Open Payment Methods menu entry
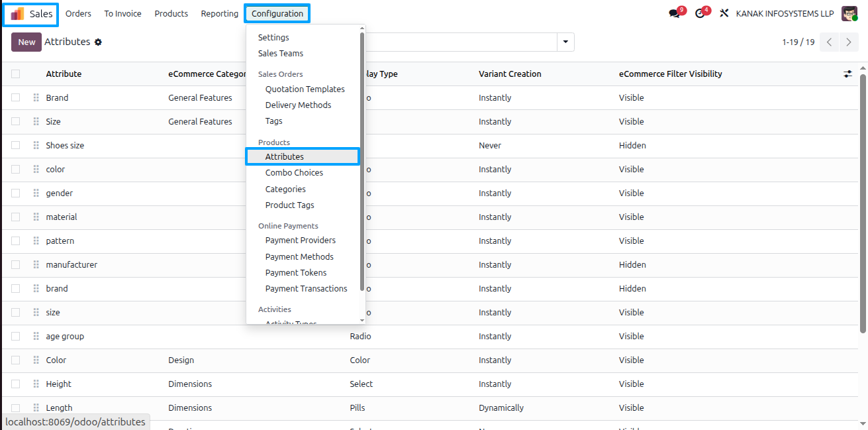Screen dimensions: 868x430 click(x=299, y=257)
